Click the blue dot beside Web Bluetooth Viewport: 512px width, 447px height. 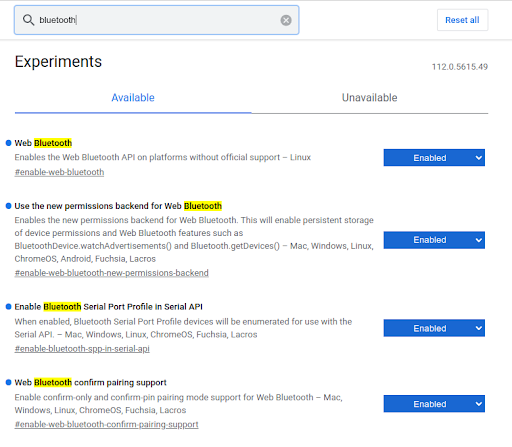pyautogui.click(x=9, y=143)
